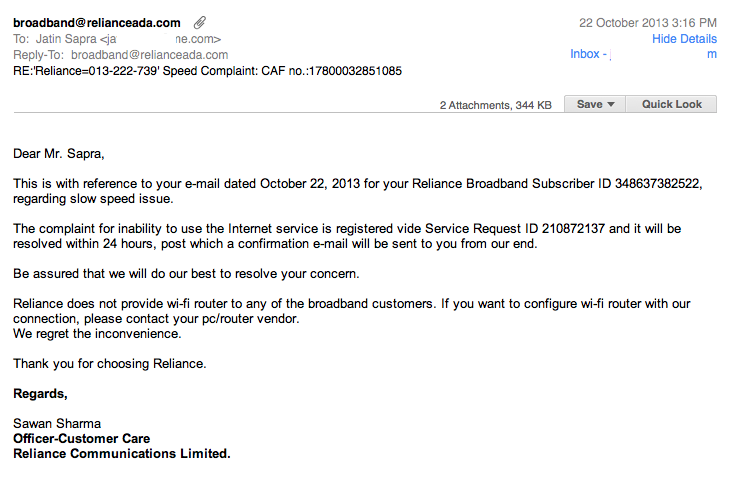Open the Inbox mailbox link
Screen dimensions: 729x477
coord(587,54)
